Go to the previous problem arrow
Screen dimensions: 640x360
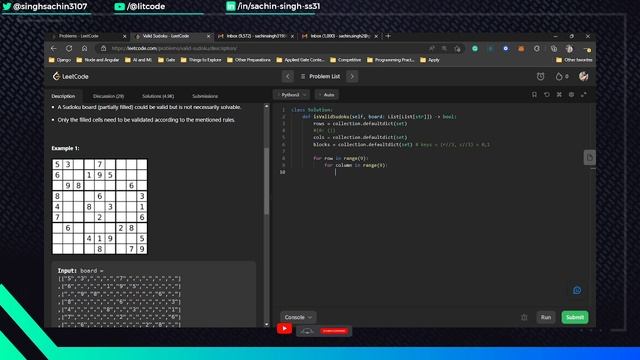(x=288, y=76)
